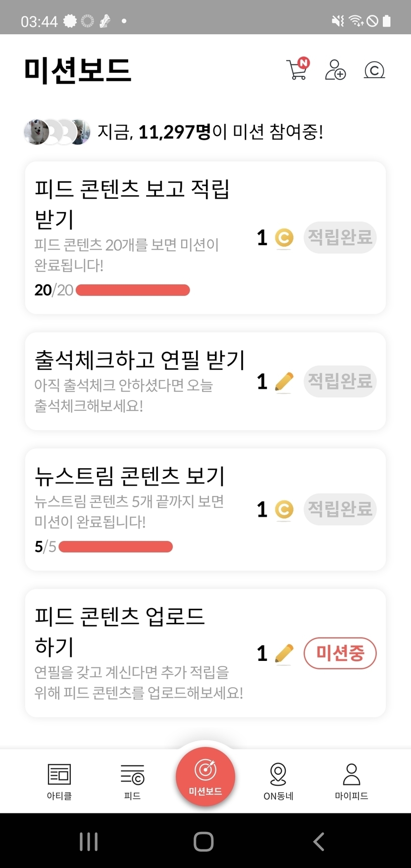Tap 적립완료 on the 피드 콘텐츠 보고 적립 받기 card

pyautogui.click(x=340, y=237)
